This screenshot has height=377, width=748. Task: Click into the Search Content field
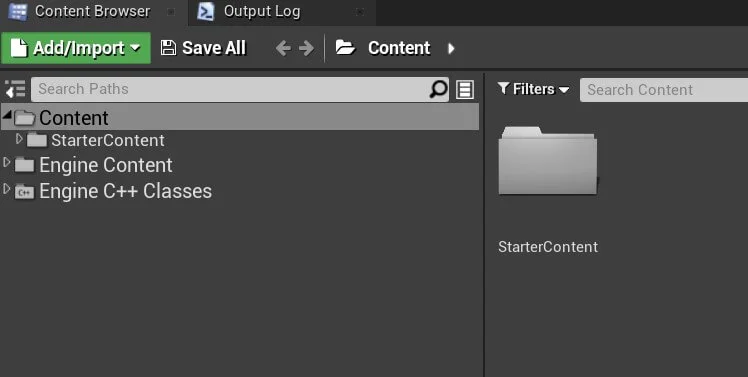click(664, 90)
